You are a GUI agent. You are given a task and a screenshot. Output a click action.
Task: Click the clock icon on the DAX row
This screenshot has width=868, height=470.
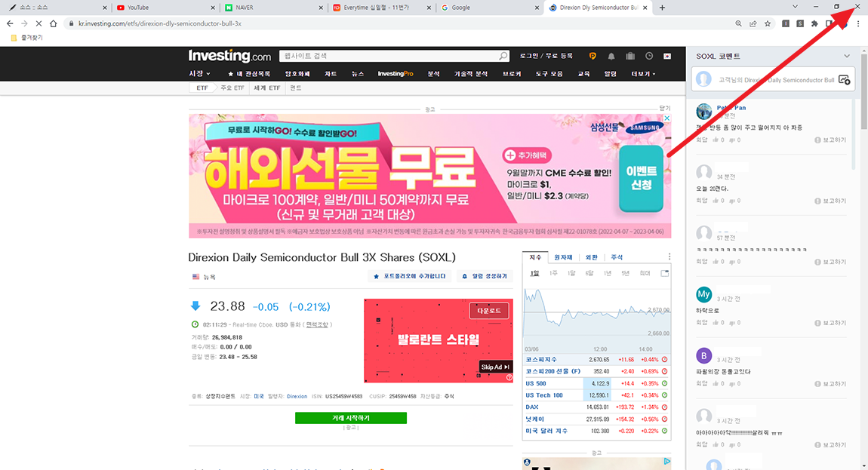pyautogui.click(x=664, y=407)
